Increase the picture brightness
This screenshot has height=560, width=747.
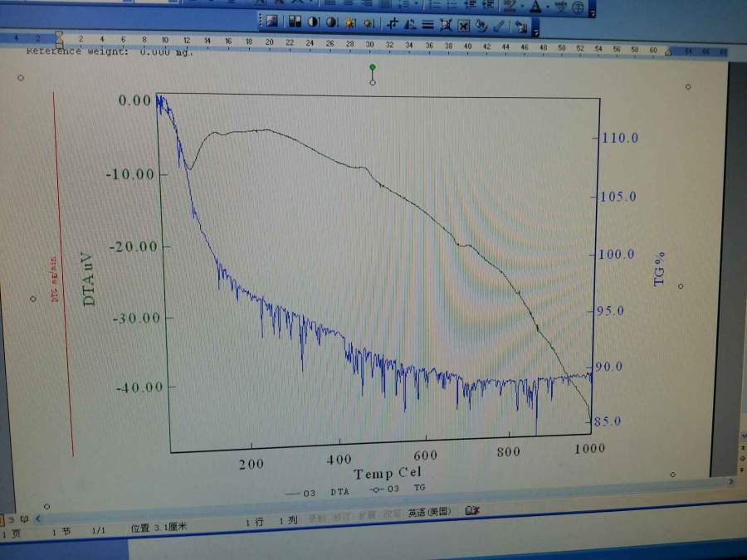pyautogui.click(x=350, y=22)
